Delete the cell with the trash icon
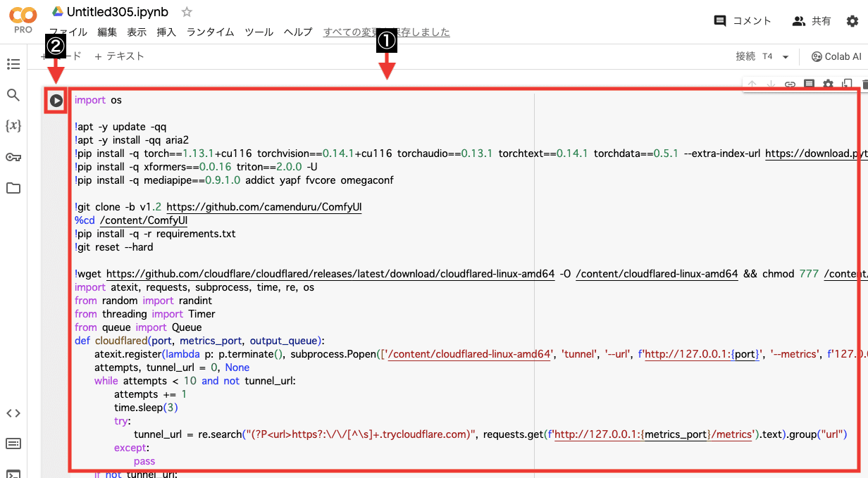Image resolution: width=868 pixels, height=478 pixels. [864, 84]
